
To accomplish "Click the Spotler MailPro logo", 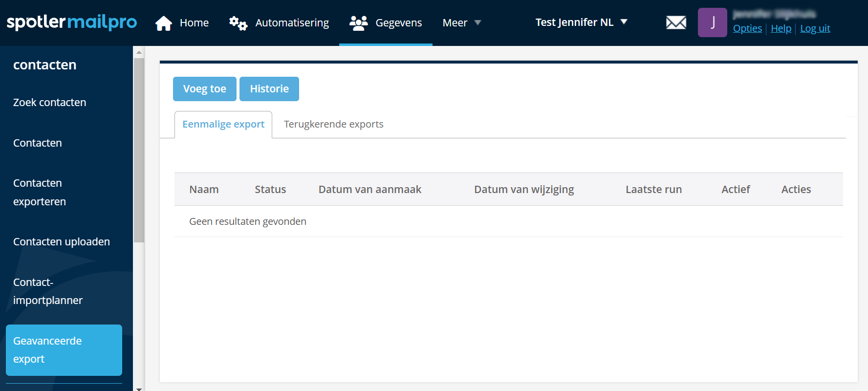I will coord(72,22).
